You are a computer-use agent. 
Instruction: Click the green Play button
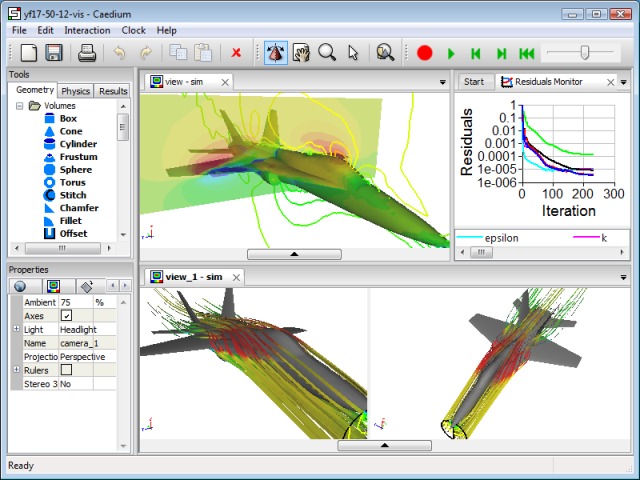[451, 53]
